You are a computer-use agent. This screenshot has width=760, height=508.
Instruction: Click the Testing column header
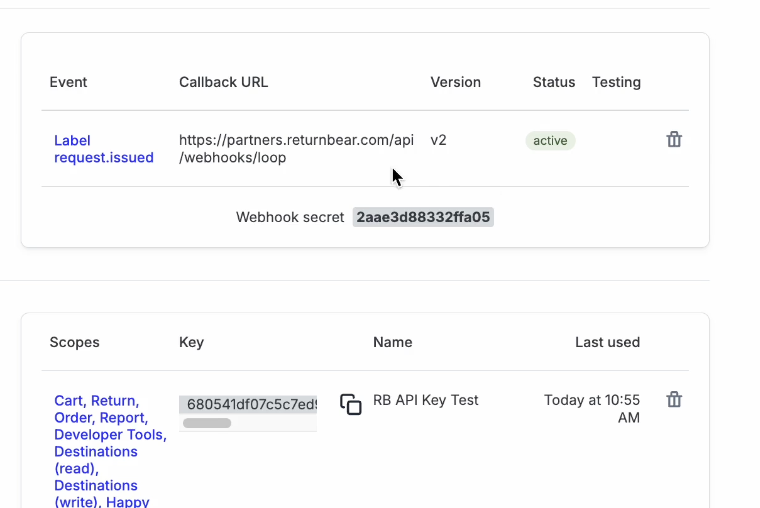[616, 82]
